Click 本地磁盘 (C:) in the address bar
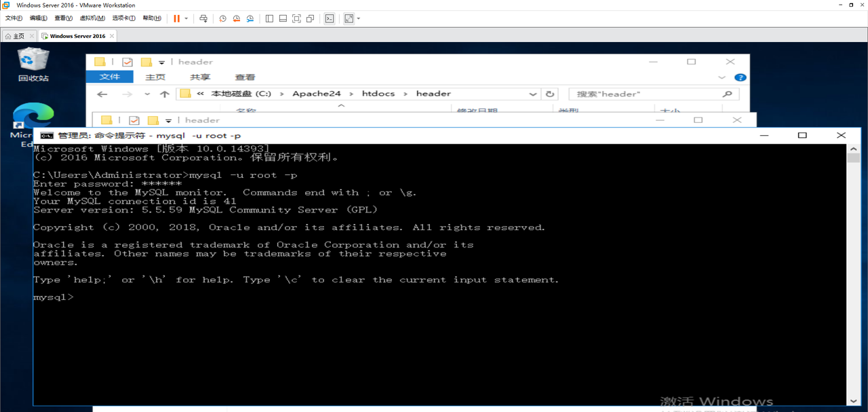Screen dimensions: 868x412 click(x=241, y=94)
